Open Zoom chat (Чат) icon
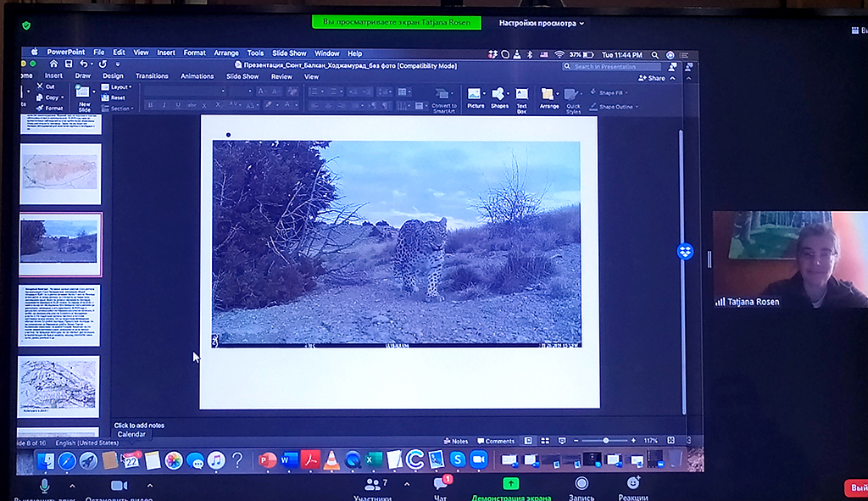 (441, 485)
